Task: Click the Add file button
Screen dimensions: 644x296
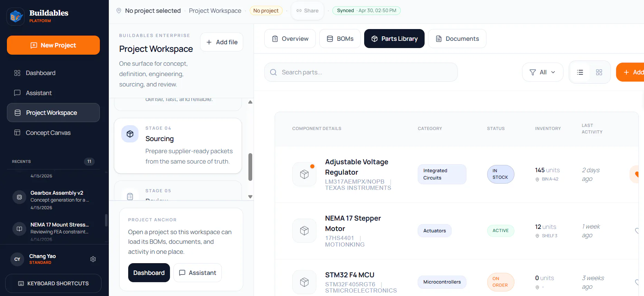Action: point(221,42)
